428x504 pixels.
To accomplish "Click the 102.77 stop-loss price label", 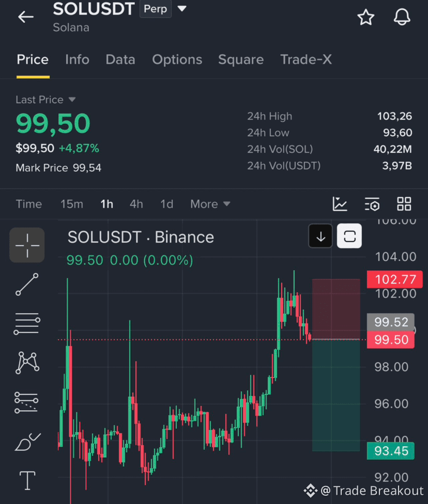I will 395,279.
